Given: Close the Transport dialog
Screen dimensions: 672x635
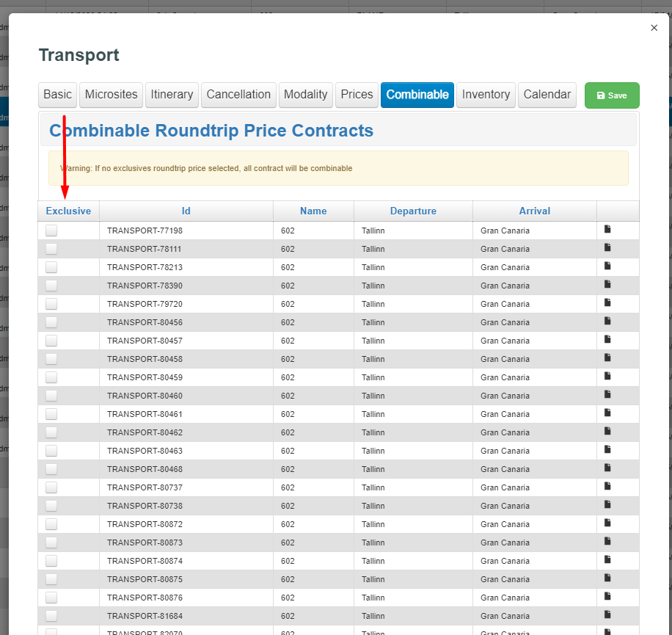Looking at the screenshot, I should (654, 28).
